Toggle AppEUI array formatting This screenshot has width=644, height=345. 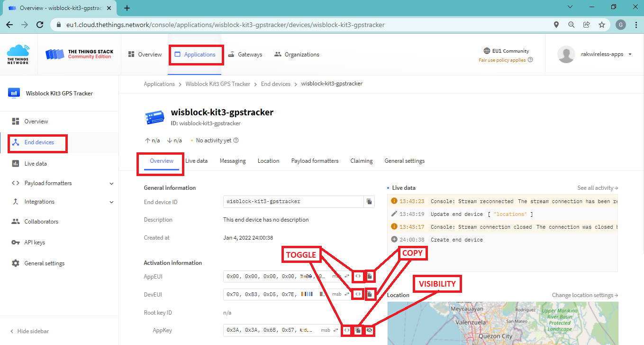click(x=358, y=276)
